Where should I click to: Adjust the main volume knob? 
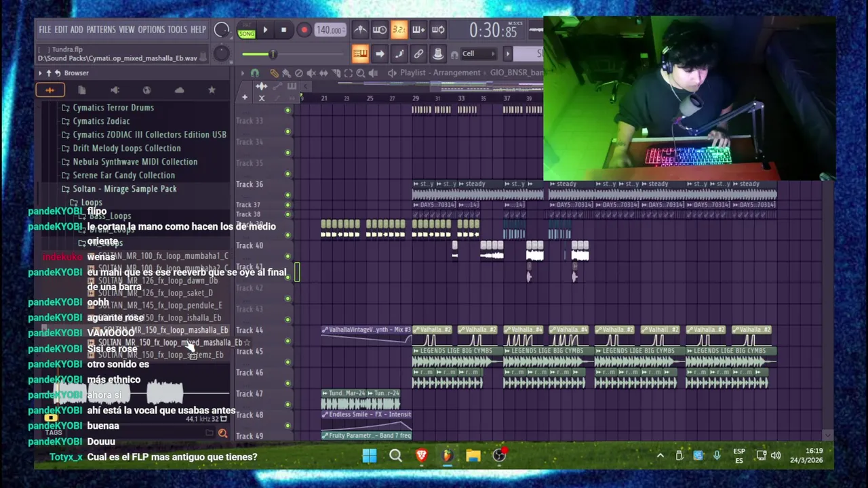pyautogui.click(x=222, y=30)
